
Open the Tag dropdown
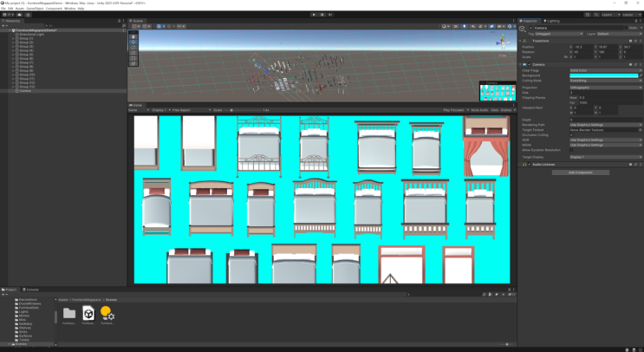(558, 34)
